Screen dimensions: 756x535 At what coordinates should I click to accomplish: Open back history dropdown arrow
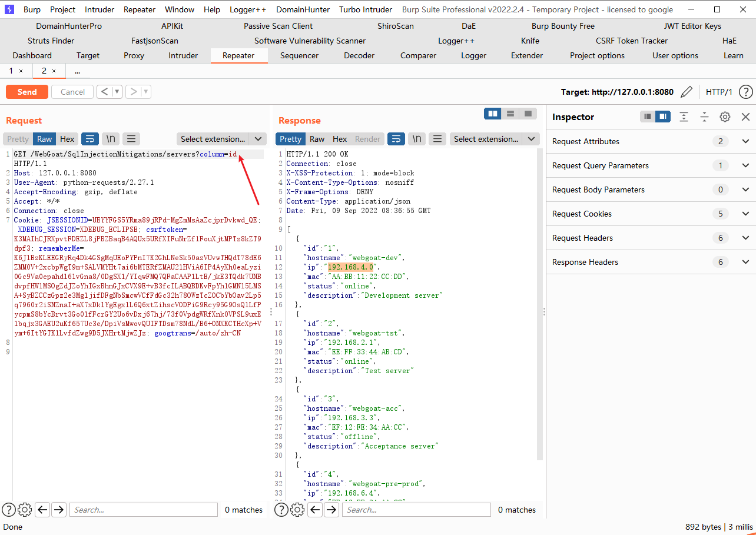click(117, 92)
